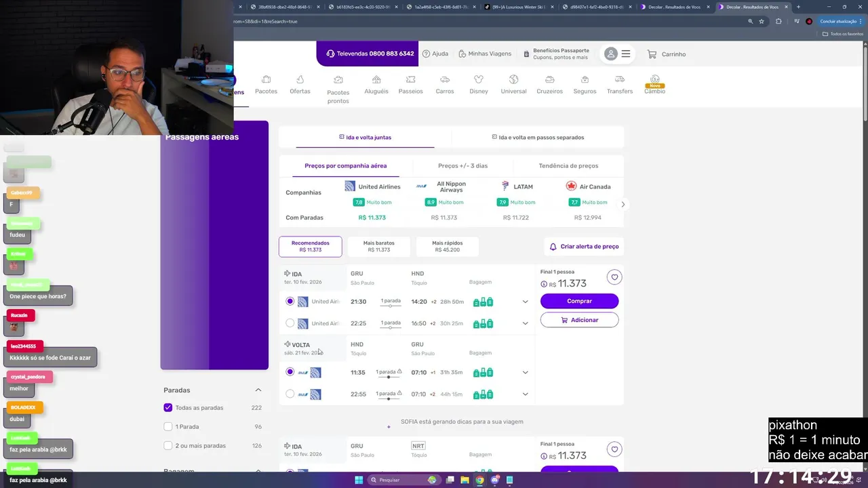Open the Pacotes prontos category
Screen dimensions: 868x488
pos(338,89)
